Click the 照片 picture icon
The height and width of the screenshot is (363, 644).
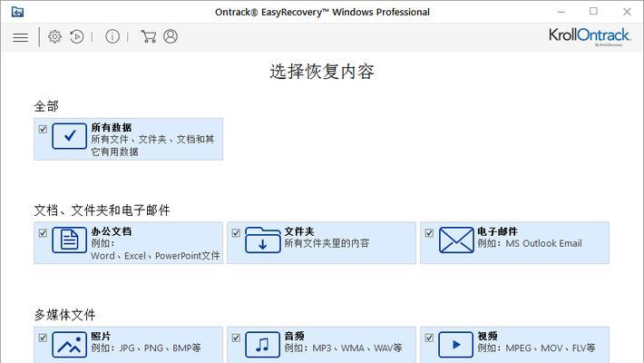[x=70, y=345]
